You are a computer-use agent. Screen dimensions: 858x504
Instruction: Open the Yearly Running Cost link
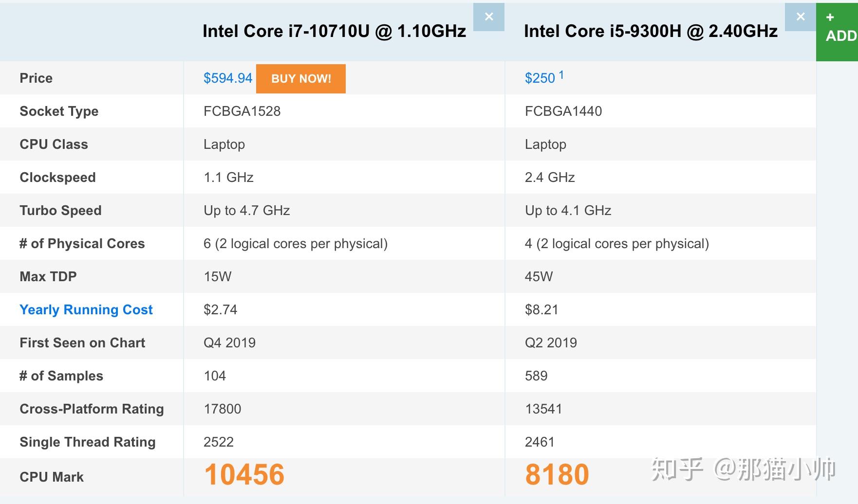(x=86, y=309)
